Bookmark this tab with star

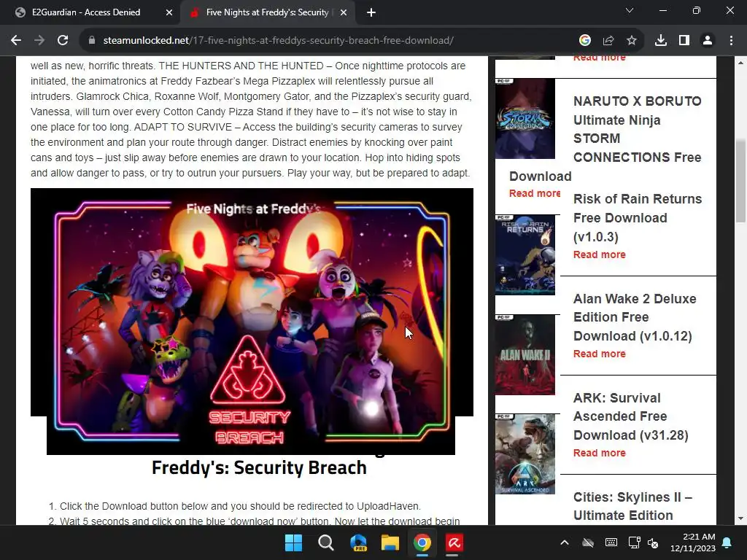pos(632,41)
